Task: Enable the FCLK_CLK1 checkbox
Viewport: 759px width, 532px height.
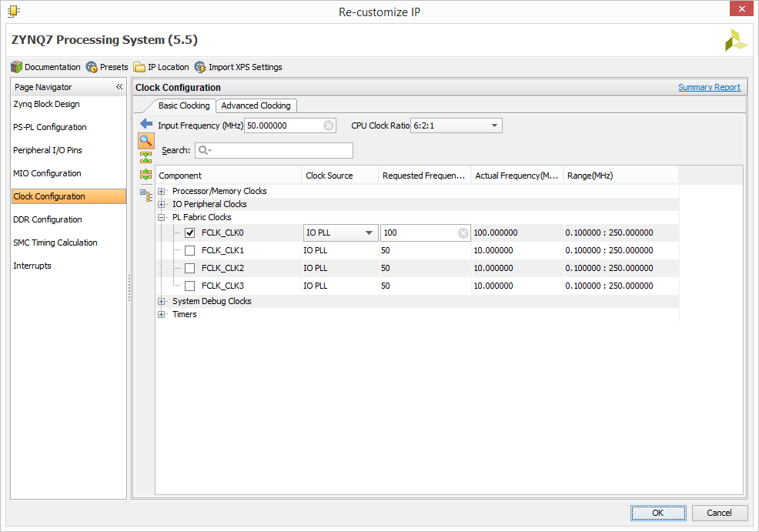Action: pyautogui.click(x=189, y=250)
